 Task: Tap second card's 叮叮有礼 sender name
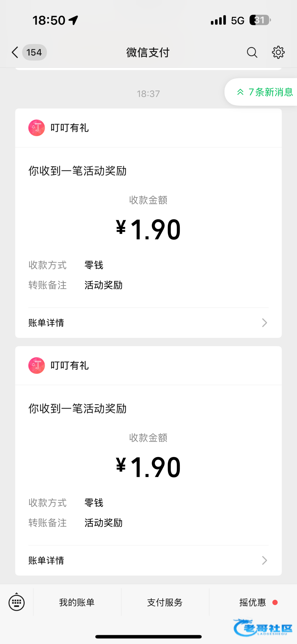click(70, 365)
